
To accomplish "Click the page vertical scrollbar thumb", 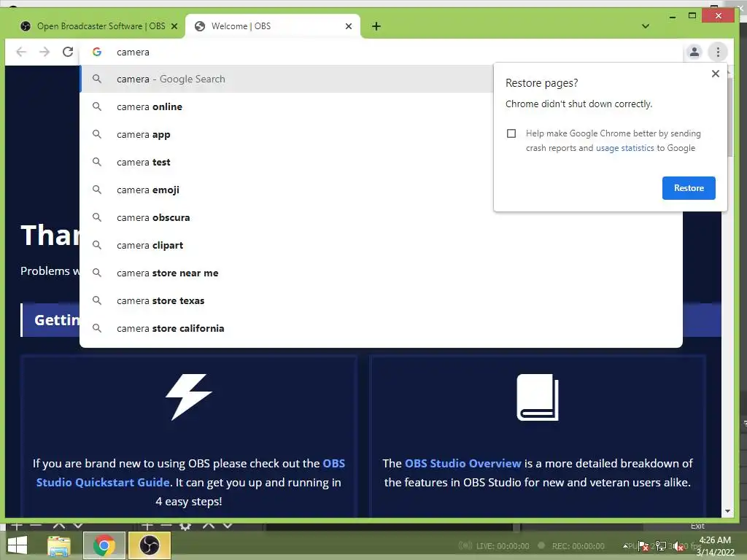I will point(729,117).
